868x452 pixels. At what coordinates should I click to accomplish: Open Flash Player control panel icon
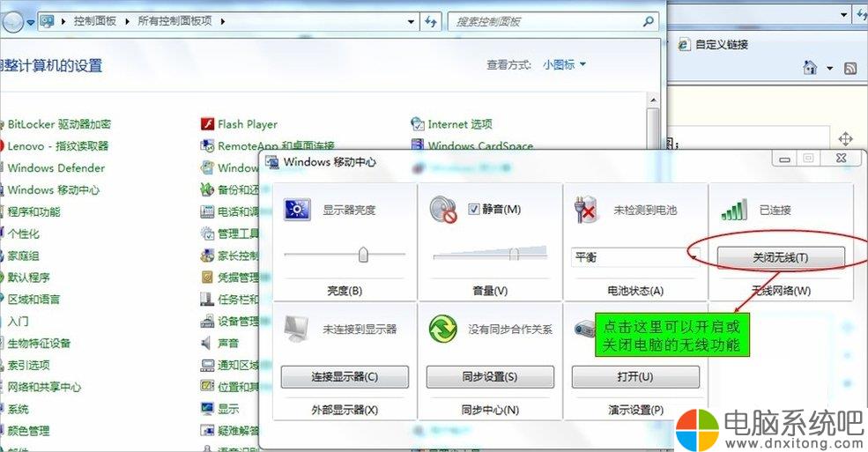pos(208,124)
